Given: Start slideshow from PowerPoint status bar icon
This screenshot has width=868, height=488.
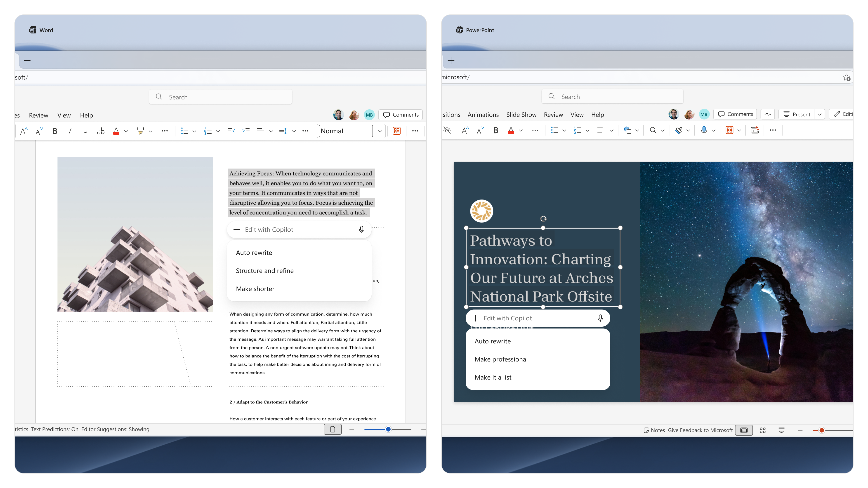Looking at the screenshot, I should (781, 430).
